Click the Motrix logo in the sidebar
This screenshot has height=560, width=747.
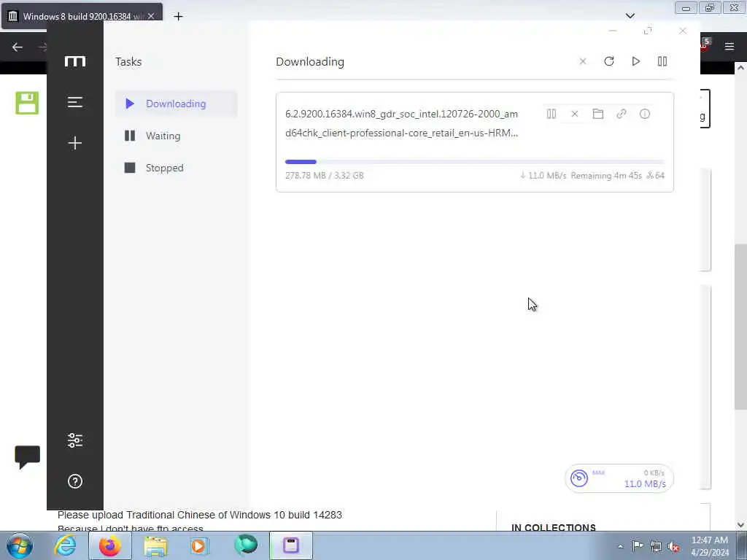pos(75,61)
